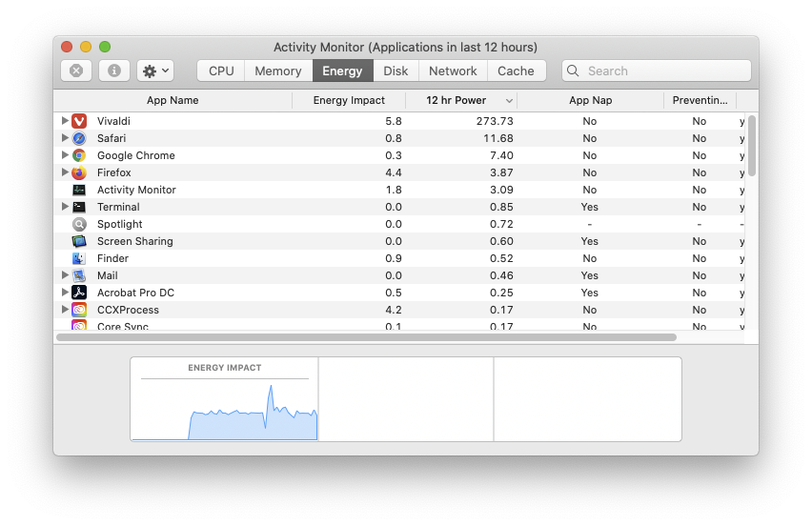Click the inspect process info button
Screen dimensions: 812x526
pos(114,71)
